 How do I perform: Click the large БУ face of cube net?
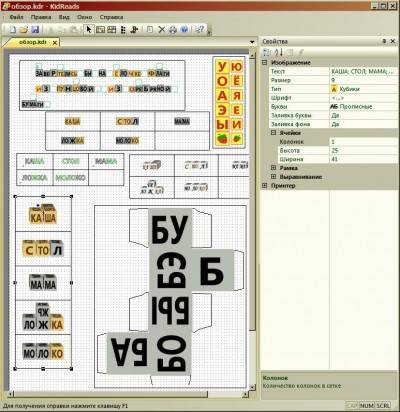coord(170,229)
